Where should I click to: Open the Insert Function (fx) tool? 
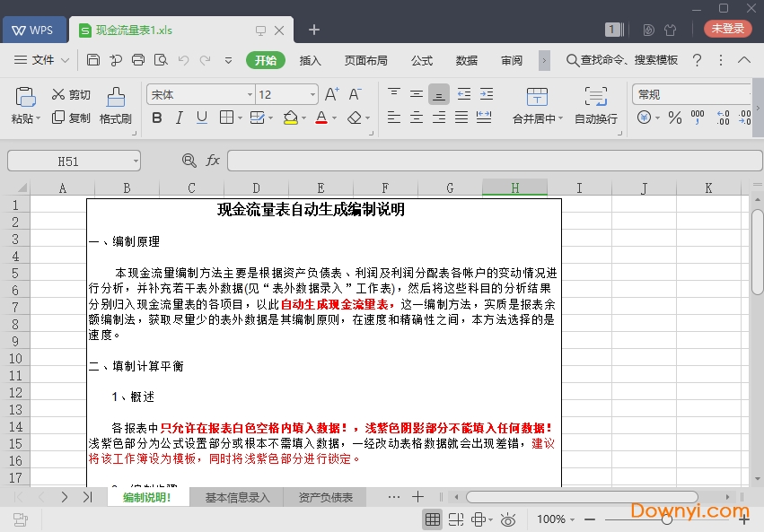[x=212, y=160]
